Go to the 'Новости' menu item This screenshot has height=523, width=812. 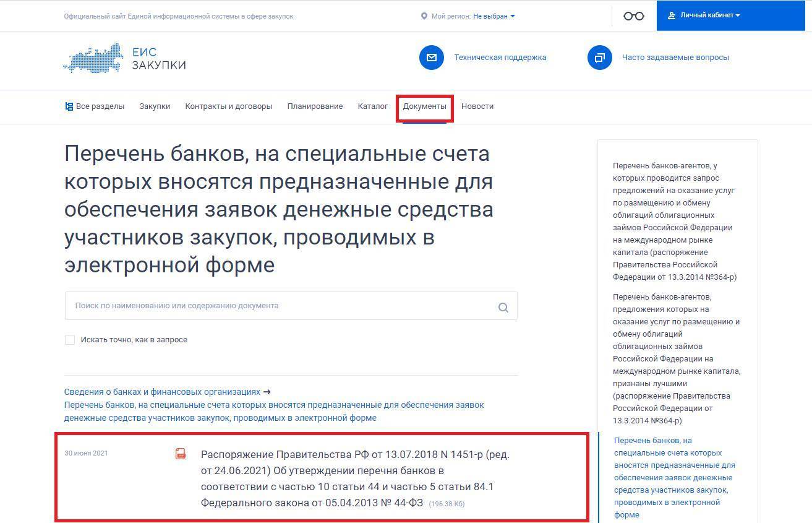[x=477, y=106]
